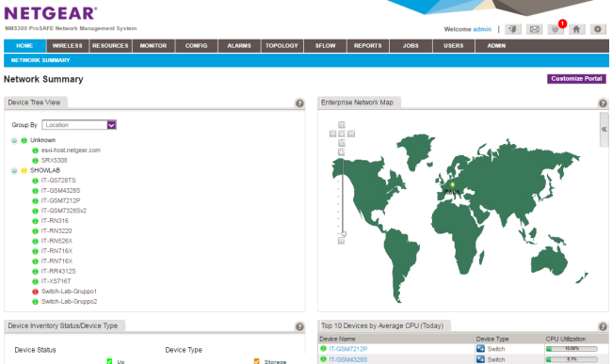Open help for Device Inventory Status panel
This screenshot has height=364, width=612.
(x=299, y=326)
